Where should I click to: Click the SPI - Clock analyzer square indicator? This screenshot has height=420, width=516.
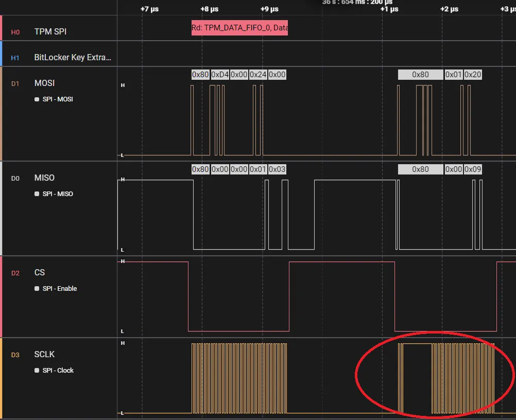[x=37, y=371]
